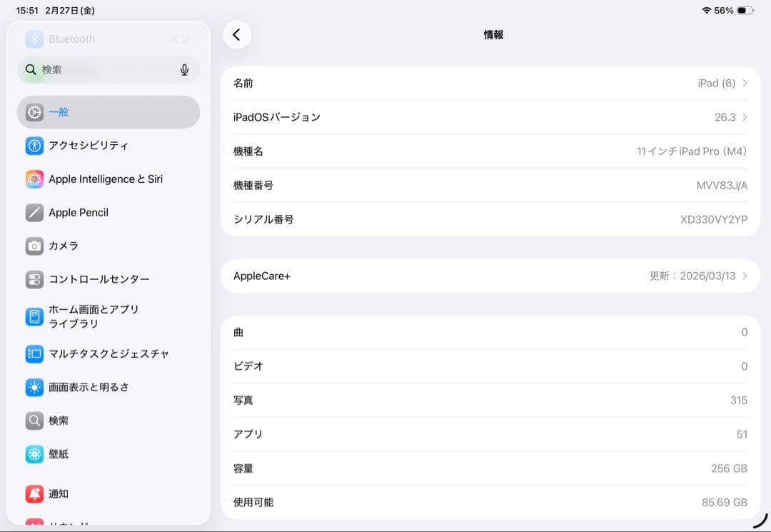Tap the iPadOSバージョン label

(x=277, y=117)
